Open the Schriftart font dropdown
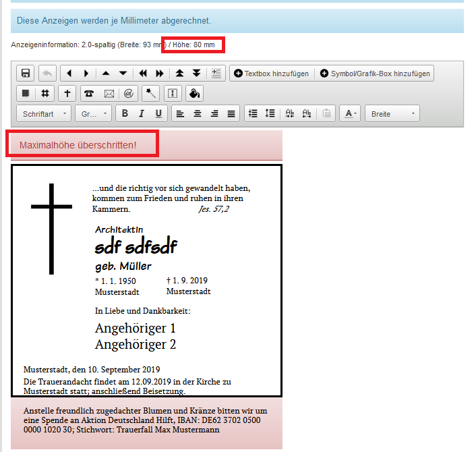 point(44,113)
